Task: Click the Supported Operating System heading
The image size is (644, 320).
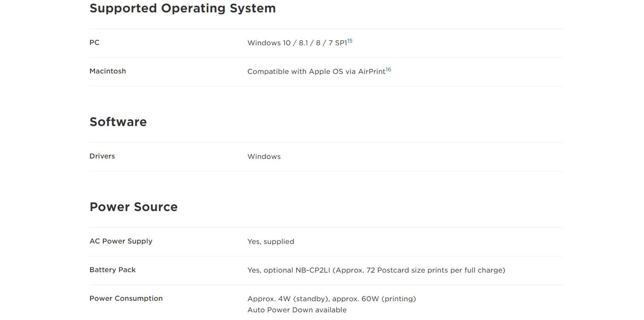Action: (182, 9)
